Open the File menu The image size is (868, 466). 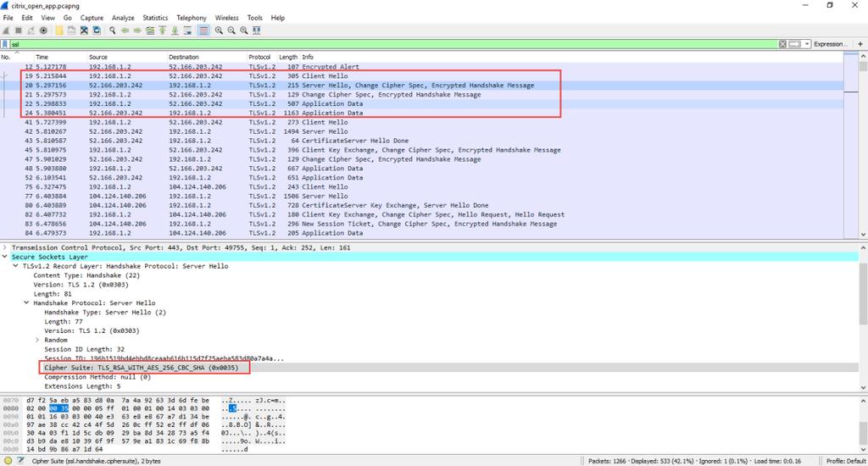(8, 18)
